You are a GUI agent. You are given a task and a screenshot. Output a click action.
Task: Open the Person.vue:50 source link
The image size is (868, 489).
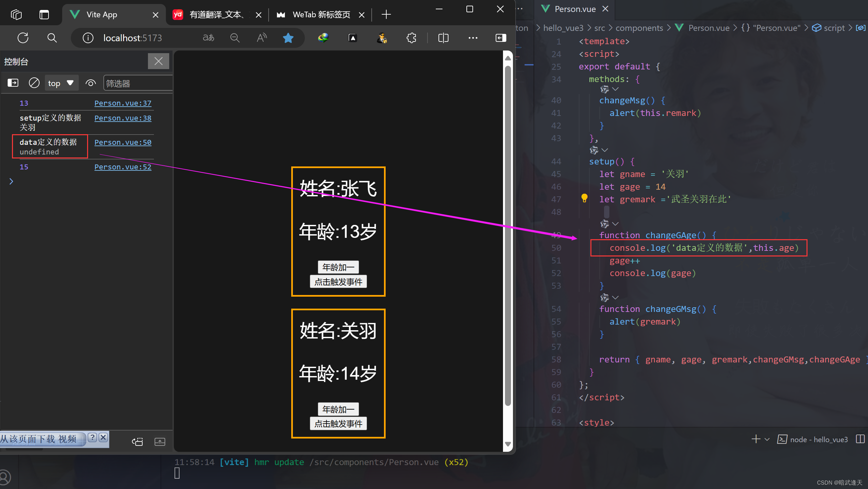(x=123, y=142)
